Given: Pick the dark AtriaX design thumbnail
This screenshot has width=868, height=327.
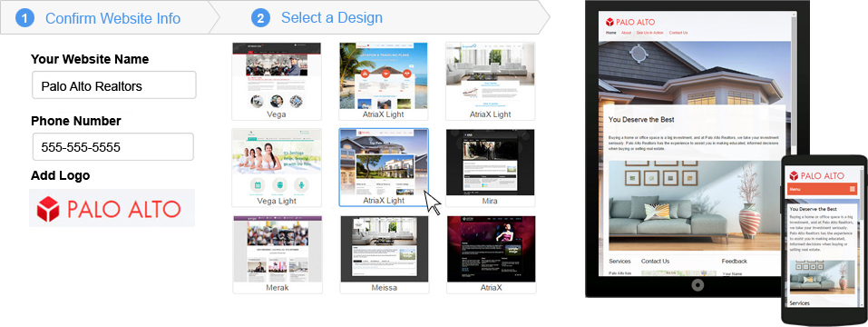Looking at the screenshot, I should tap(491, 254).
